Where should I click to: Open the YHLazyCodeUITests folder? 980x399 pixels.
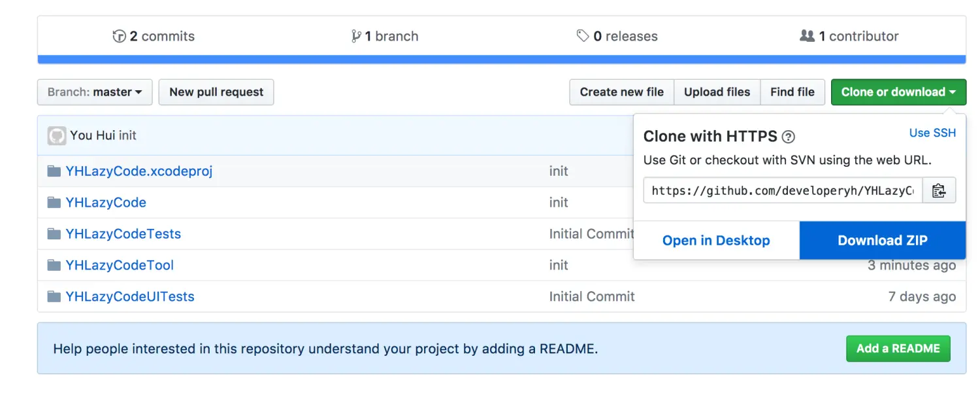pyautogui.click(x=130, y=297)
